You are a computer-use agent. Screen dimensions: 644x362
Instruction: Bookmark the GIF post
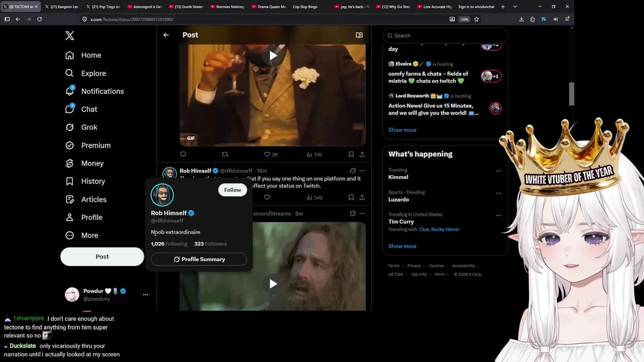tap(351, 154)
